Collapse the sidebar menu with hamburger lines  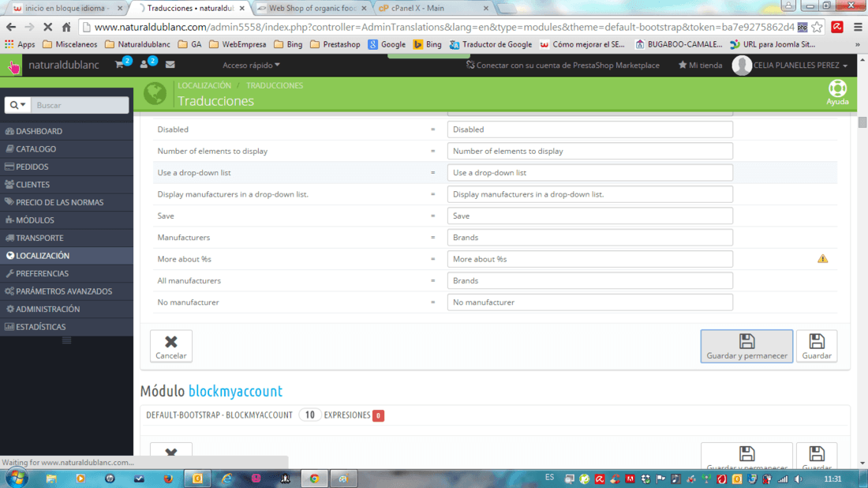click(x=66, y=340)
